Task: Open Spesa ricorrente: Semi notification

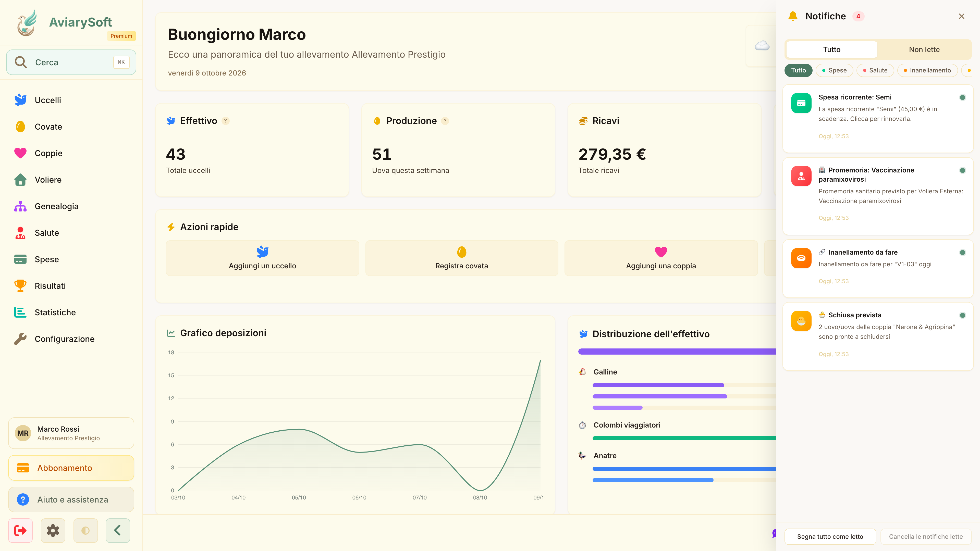Action: 878,118
